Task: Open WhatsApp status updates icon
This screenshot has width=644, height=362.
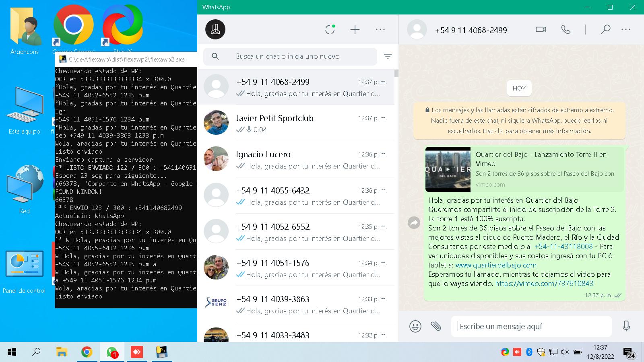Action: pos(330,29)
